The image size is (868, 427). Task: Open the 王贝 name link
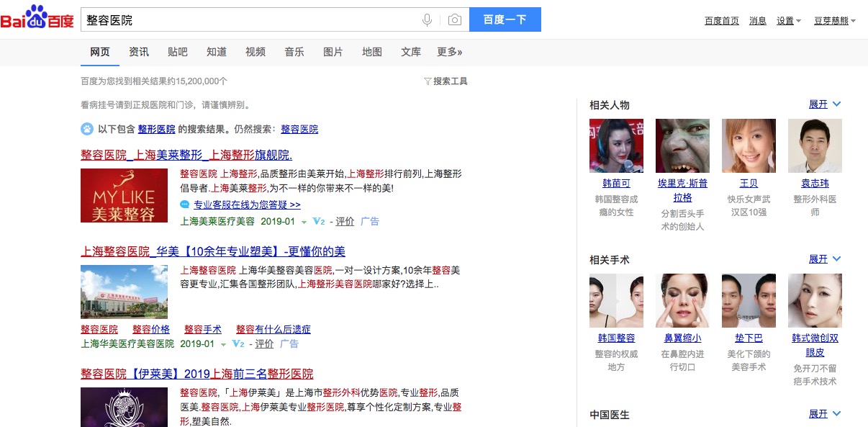click(x=749, y=184)
